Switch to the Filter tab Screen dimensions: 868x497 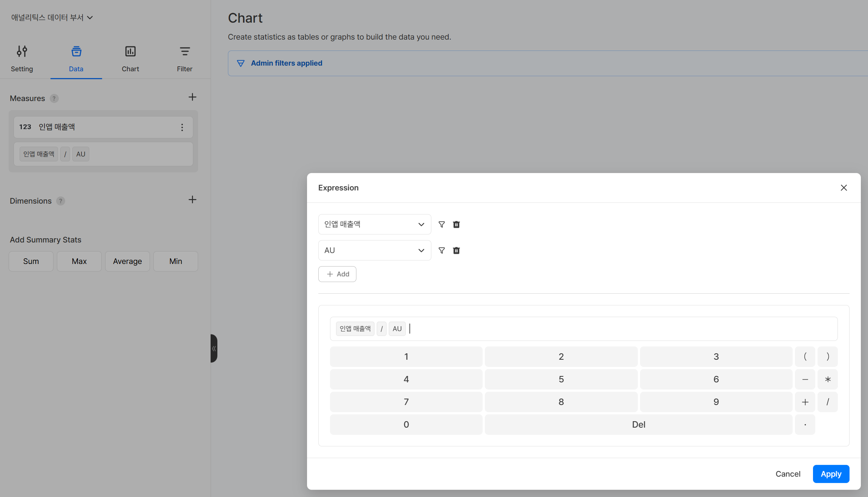pos(185,59)
